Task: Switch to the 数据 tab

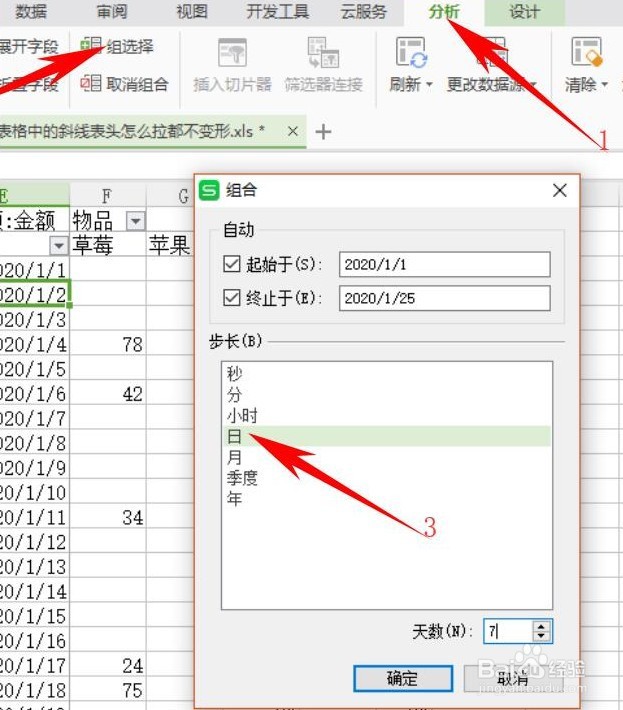Action: (31, 12)
